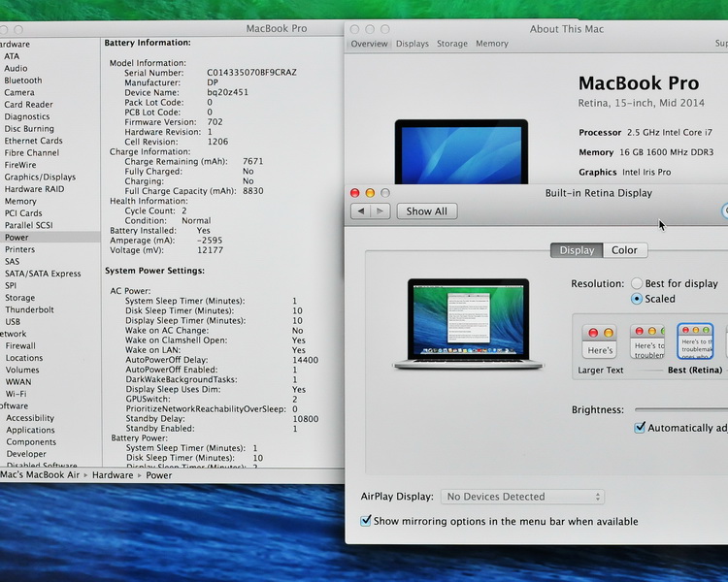Select Printers in the sidebar
This screenshot has width=728, height=582.
click(20, 249)
